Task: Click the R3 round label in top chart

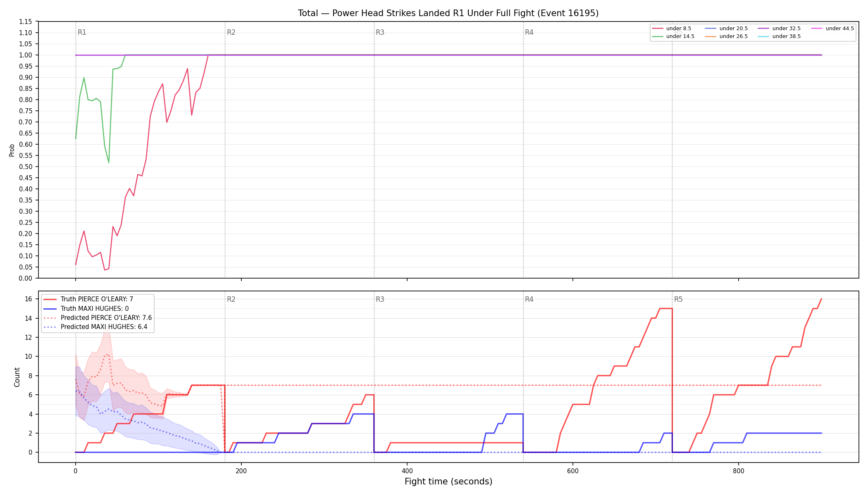Action: pos(380,32)
